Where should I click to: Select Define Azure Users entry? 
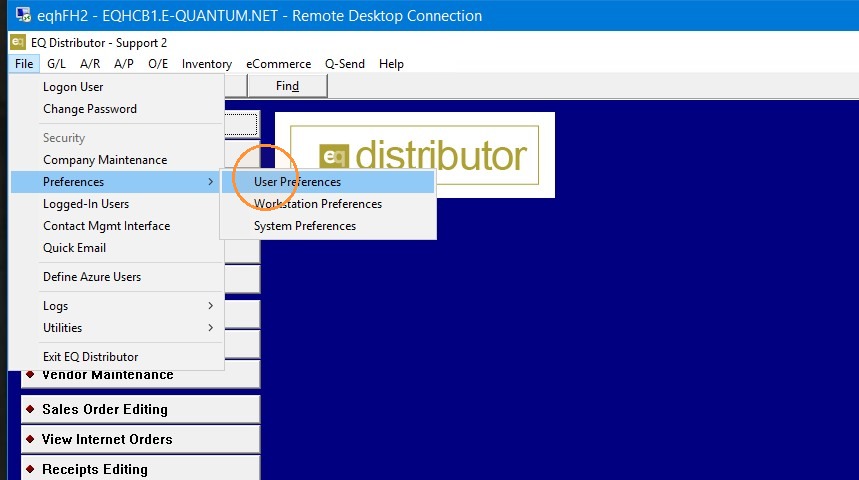pos(117,277)
